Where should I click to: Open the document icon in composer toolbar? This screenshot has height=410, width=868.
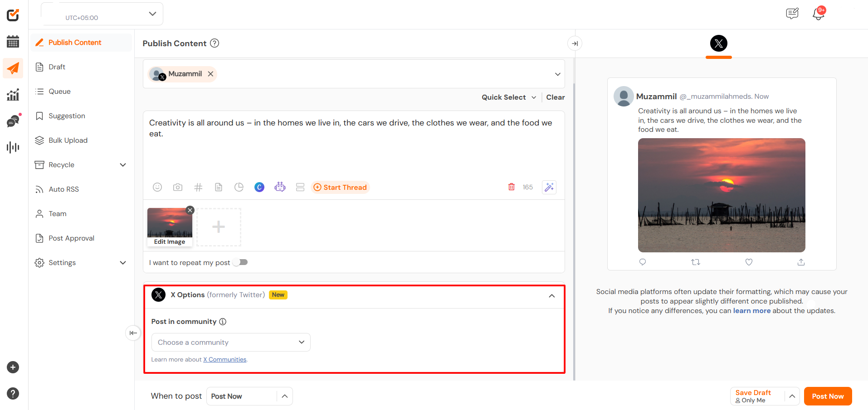pyautogui.click(x=219, y=187)
